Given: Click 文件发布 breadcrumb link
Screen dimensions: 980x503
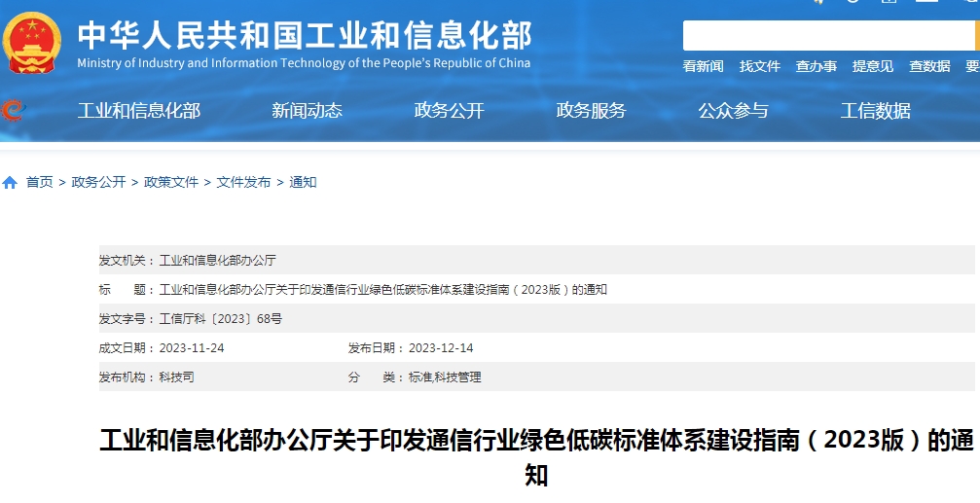Looking at the screenshot, I should [x=243, y=183].
